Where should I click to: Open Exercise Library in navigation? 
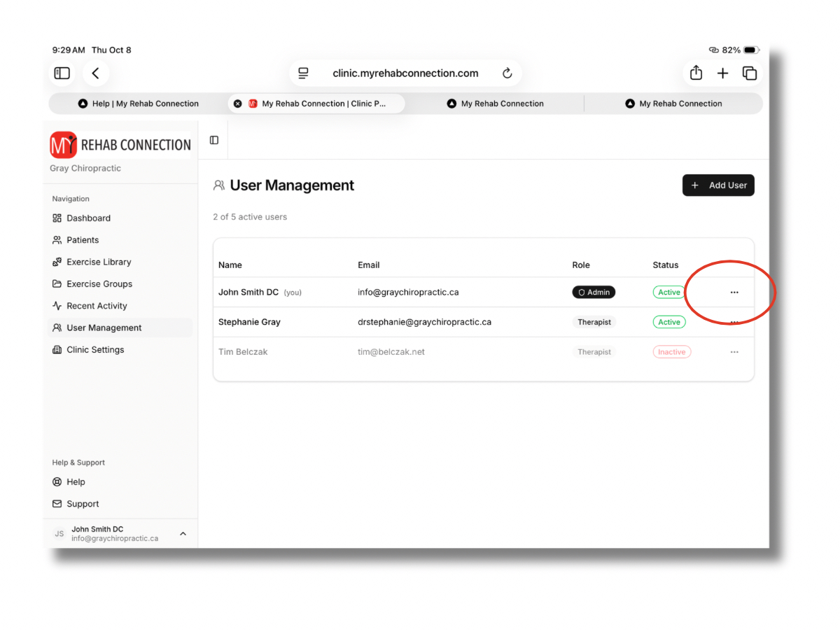(120, 262)
